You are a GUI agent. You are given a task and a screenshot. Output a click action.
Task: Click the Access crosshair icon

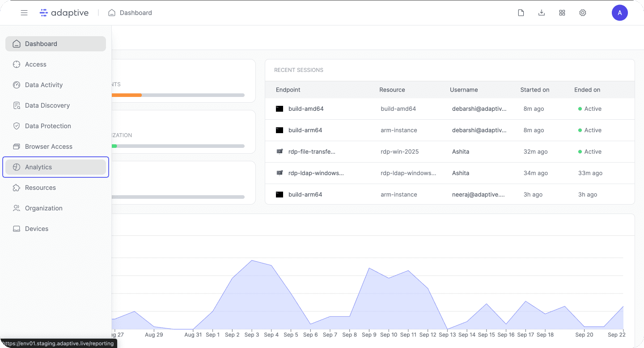(17, 64)
